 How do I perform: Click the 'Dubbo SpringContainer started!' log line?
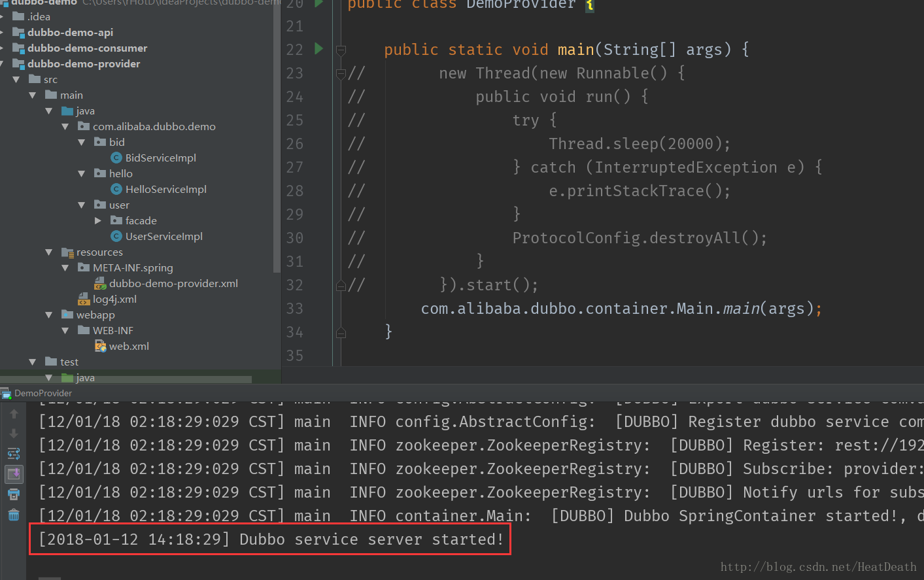point(481,516)
